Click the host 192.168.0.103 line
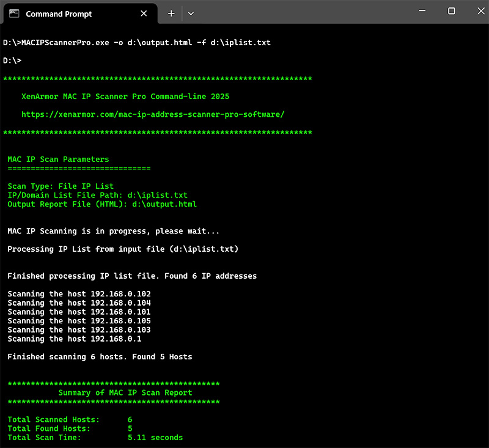This screenshot has height=448, width=489. pyautogui.click(x=79, y=330)
